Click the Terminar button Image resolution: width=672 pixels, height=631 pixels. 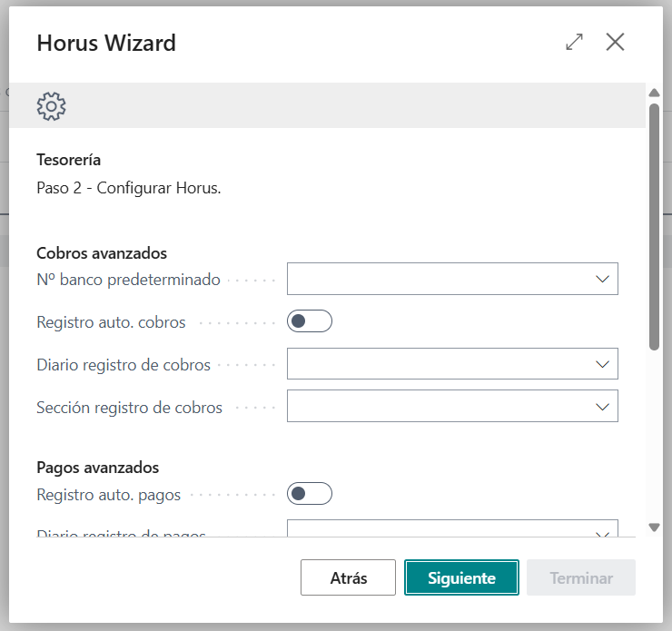click(x=580, y=577)
